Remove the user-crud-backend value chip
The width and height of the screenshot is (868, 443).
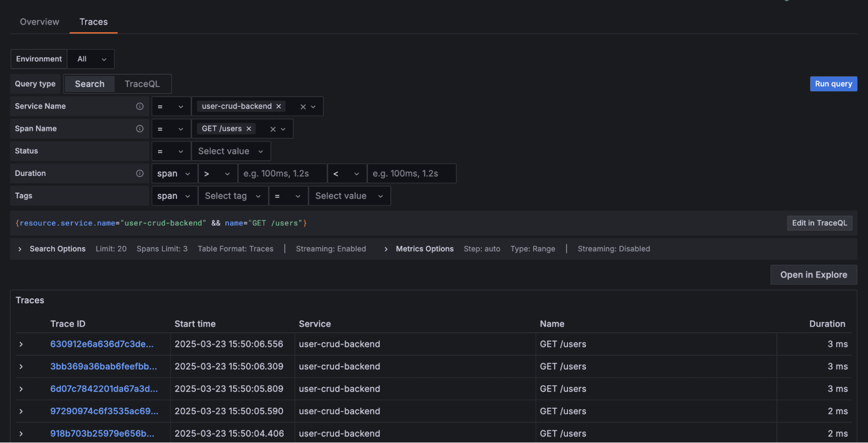[x=278, y=106]
